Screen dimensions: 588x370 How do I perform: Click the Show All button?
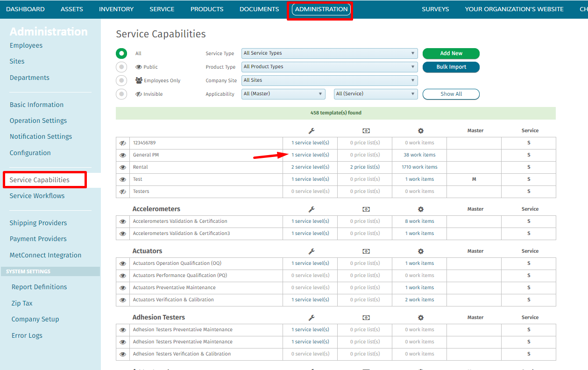(x=451, y=94)
